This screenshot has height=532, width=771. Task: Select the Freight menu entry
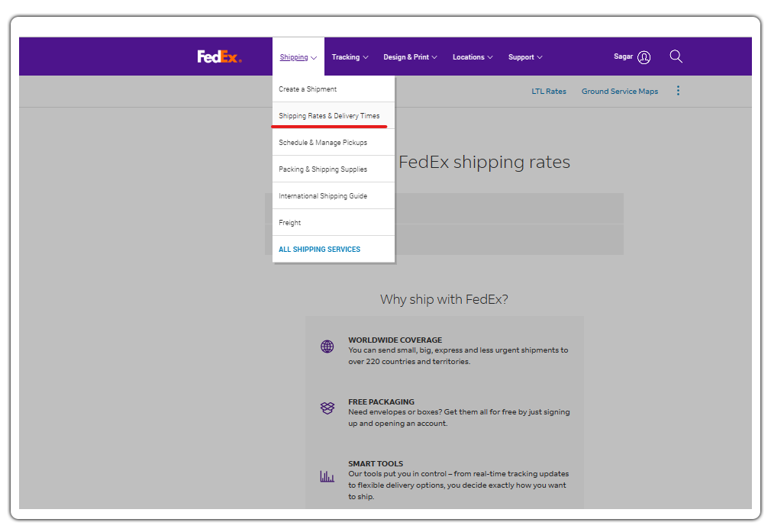[x=334, y=222]
